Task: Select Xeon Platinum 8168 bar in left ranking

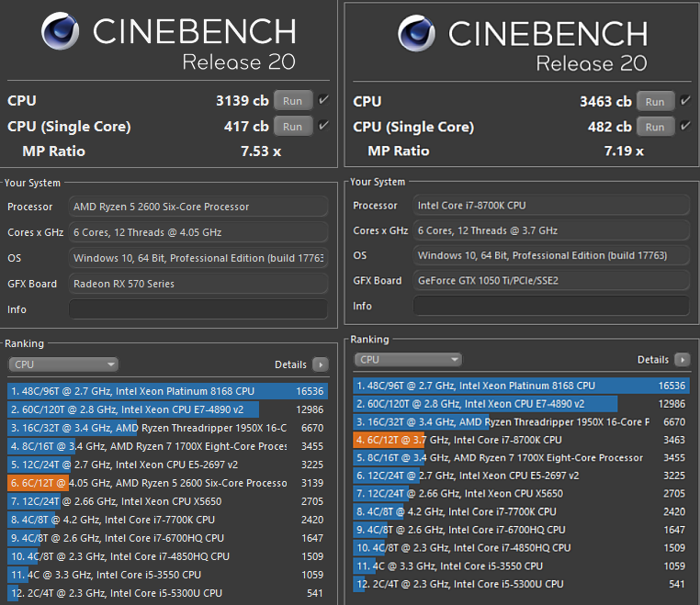Action: point(168,391)
